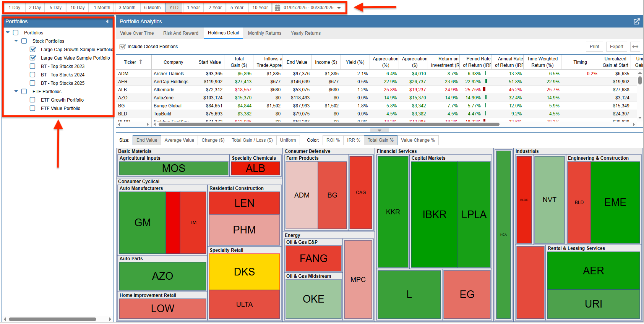Pop out the Portfolio Analytics panel
The height and width of the screenshot is (324, 644).
(x=636, y=21)
